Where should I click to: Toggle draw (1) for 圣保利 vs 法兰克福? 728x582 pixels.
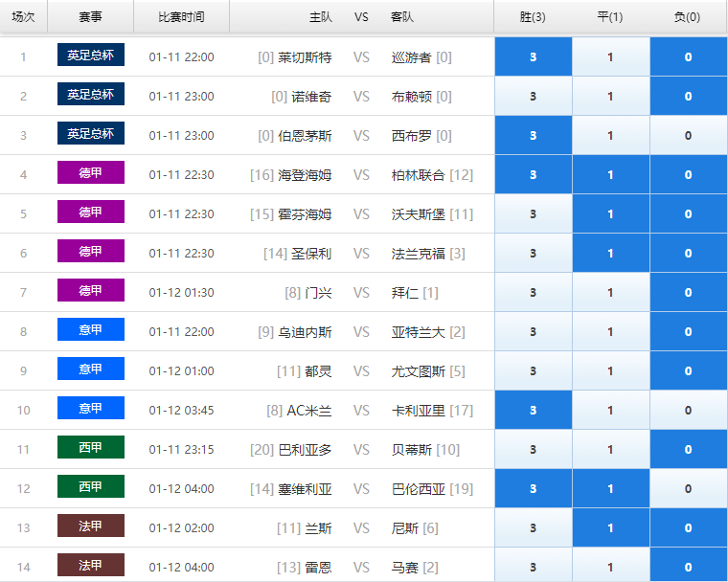click(x=610, y=253)
